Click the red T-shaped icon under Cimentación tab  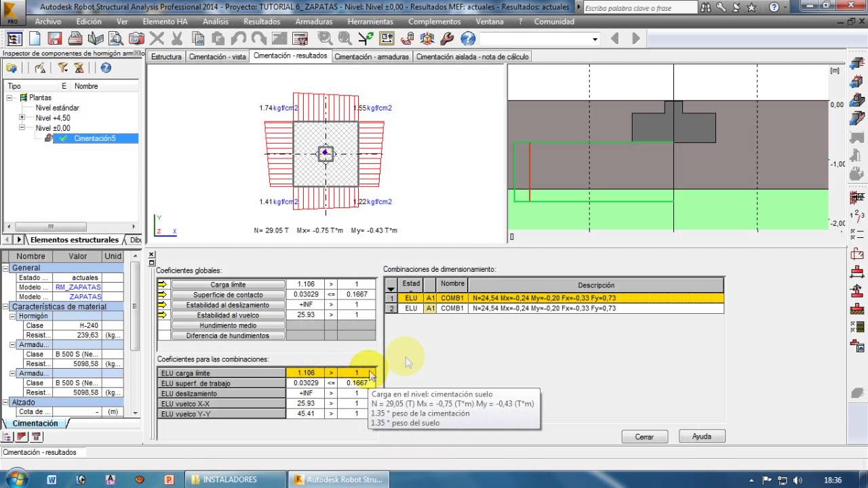tap(36, 436)
